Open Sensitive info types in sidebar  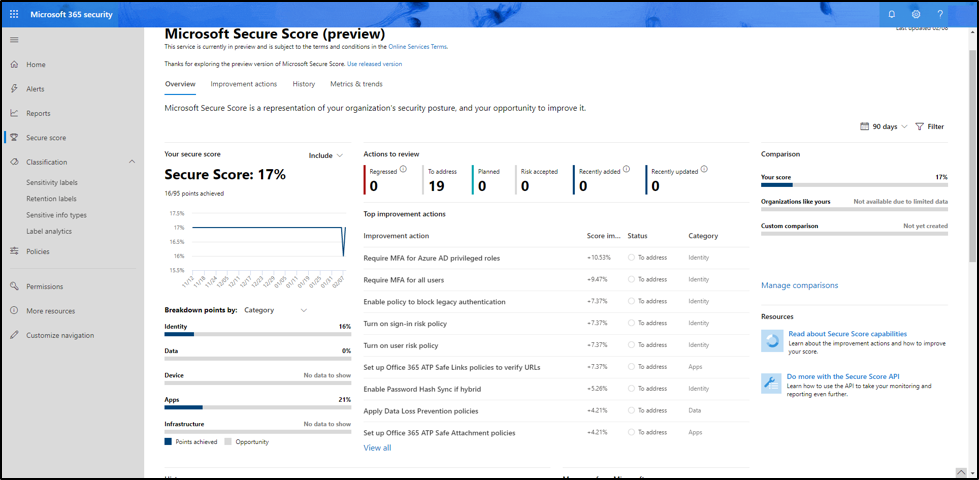pyautogui.click(x=56, y=215)
